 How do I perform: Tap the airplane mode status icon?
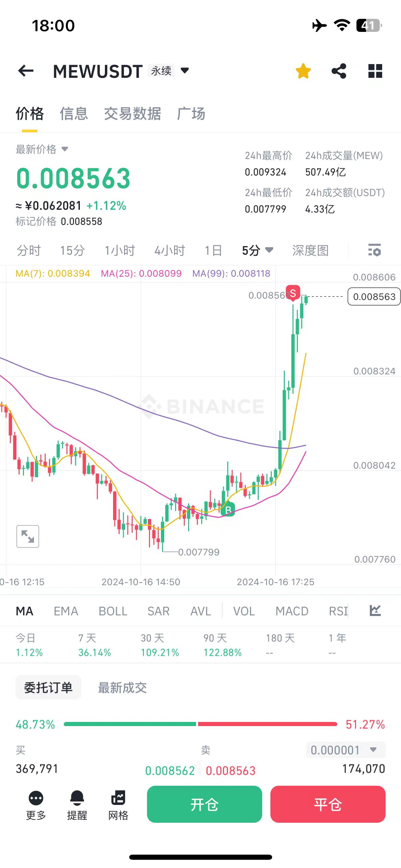point(319,25)
